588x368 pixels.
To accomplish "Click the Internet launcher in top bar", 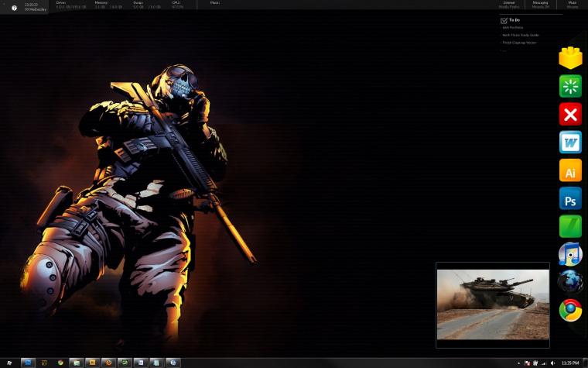I will (x=509, y=5).
